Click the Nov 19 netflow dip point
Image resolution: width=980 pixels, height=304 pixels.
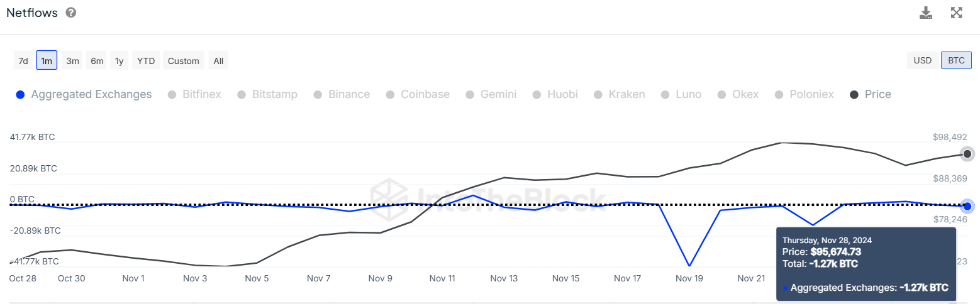pyautogui.click(x=689, y=266)
